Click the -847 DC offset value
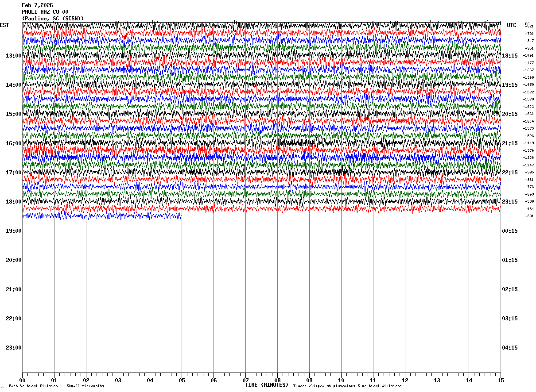Screen dimensions: 536x392 tap(529, 41)
